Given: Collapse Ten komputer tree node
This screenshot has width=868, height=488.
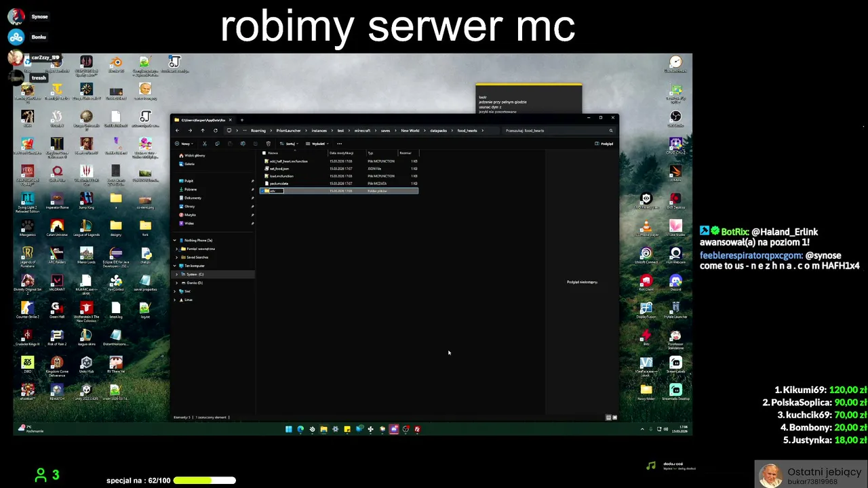Looking at the screenshot, I should pyautogui.click(x=175, y=266).
